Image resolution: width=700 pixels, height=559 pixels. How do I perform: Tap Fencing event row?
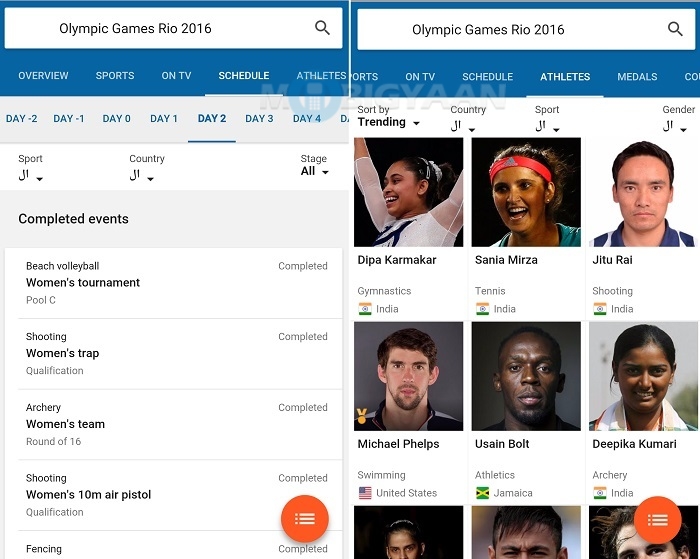[173, 546]
